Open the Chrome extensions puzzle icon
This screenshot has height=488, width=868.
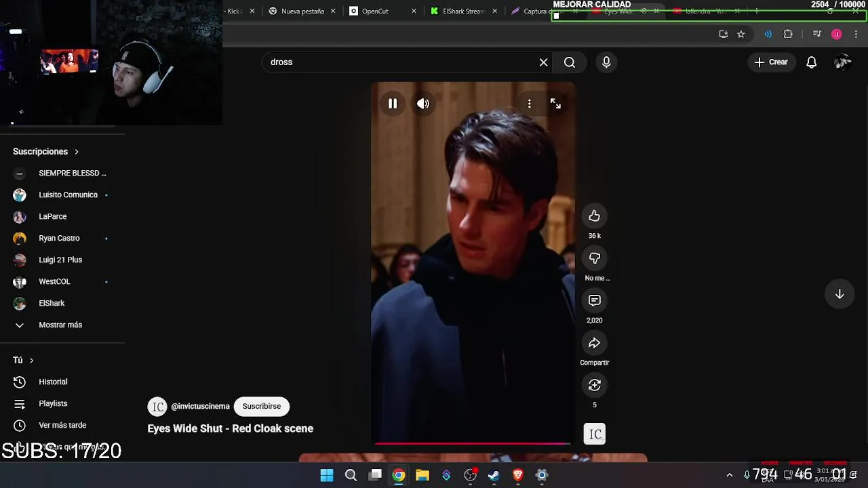(x=788, y=34)
